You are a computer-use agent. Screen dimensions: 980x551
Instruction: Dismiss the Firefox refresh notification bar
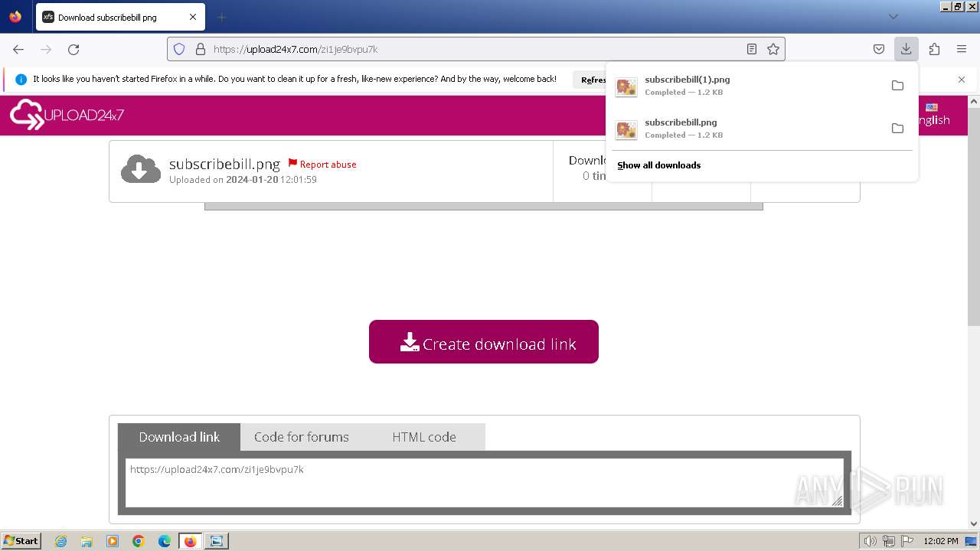(x=962, y=80)
